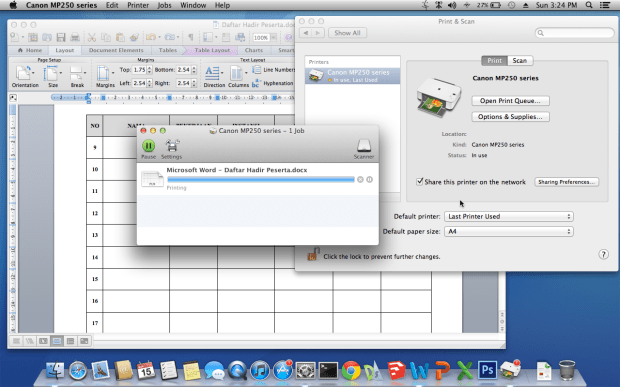Click the Hyphenation icon
620x387 pixels.
(256, 83)
